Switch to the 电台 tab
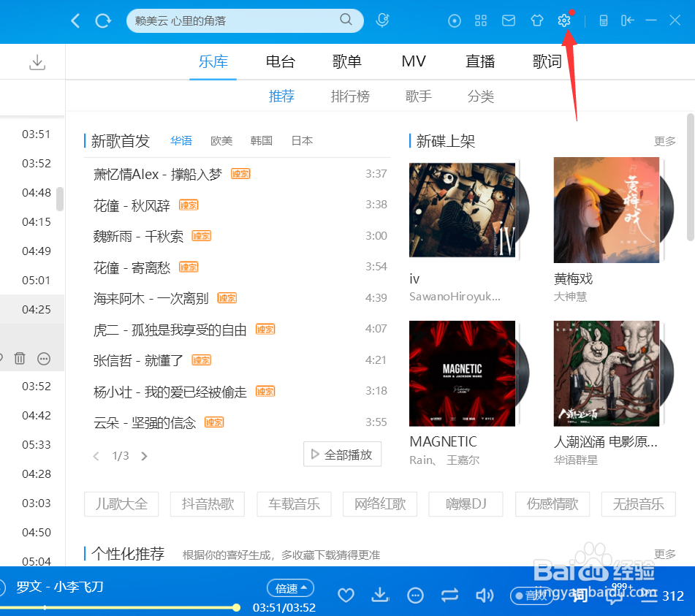Screen dimensions: 695x616 [x=280, y=61]
